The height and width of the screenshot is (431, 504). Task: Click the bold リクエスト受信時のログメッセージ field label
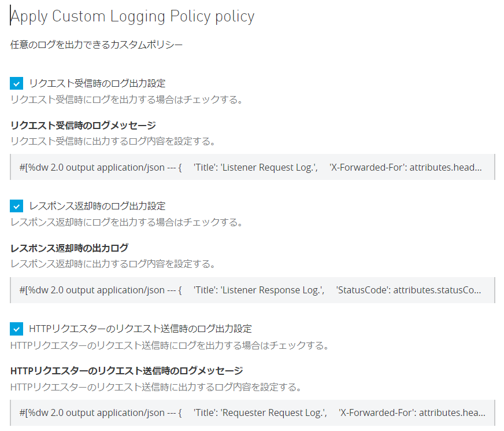tap(83, 125)
